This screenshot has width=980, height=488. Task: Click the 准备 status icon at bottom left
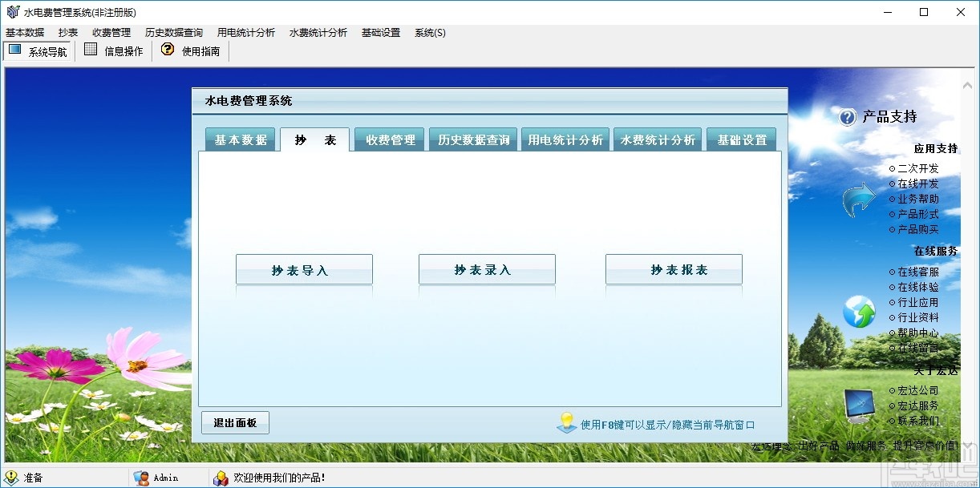10,477
